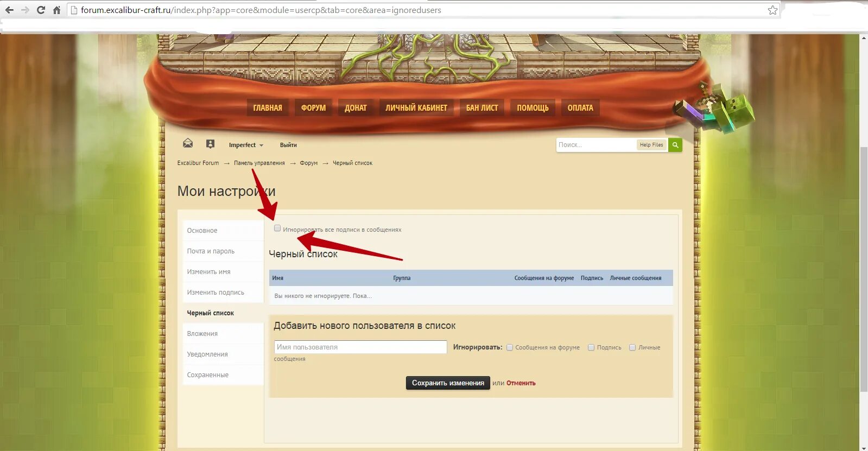
Task: Reload the page with the refresh icon
Action: (x=41, y=10)
